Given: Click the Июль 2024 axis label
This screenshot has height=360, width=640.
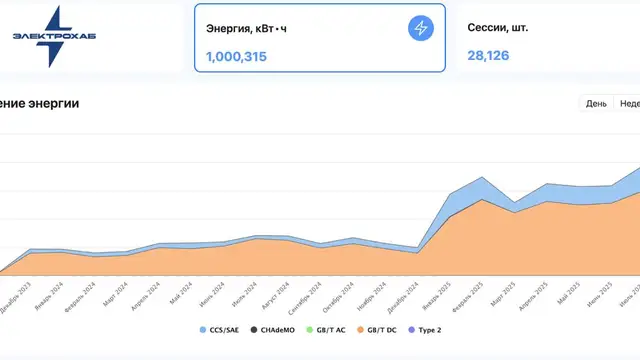Looking at the screenshot, I should [x=244, y=294].
